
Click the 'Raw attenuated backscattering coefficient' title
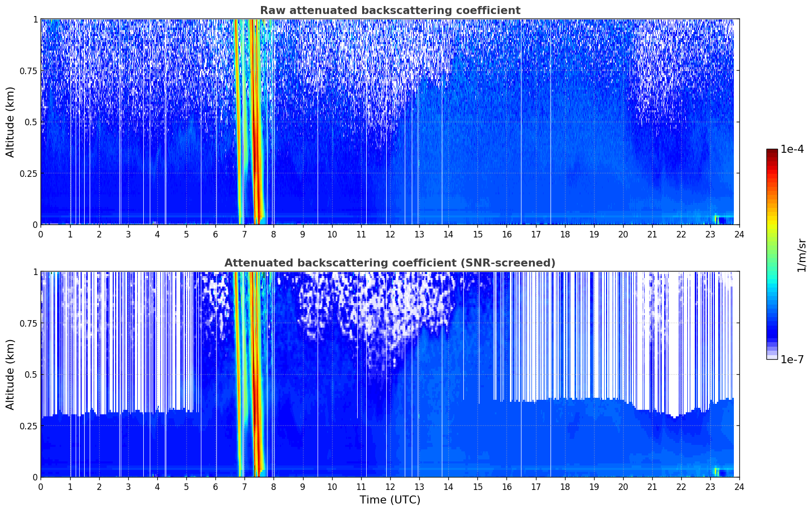(x=390, y=11)
